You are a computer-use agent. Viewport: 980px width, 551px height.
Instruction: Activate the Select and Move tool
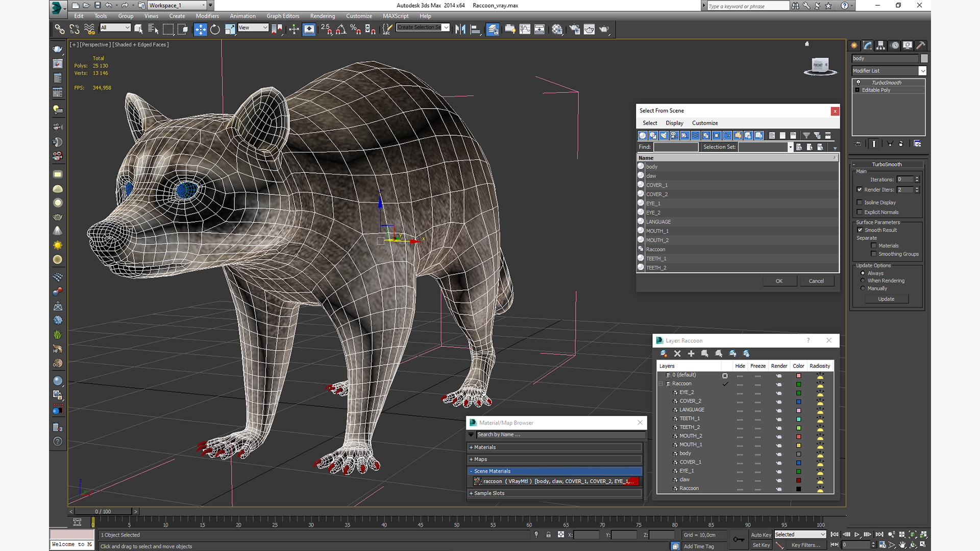(200, 29)
